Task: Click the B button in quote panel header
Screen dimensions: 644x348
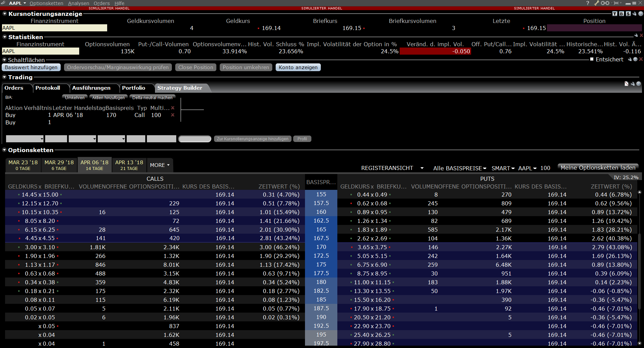Action: 621,14
